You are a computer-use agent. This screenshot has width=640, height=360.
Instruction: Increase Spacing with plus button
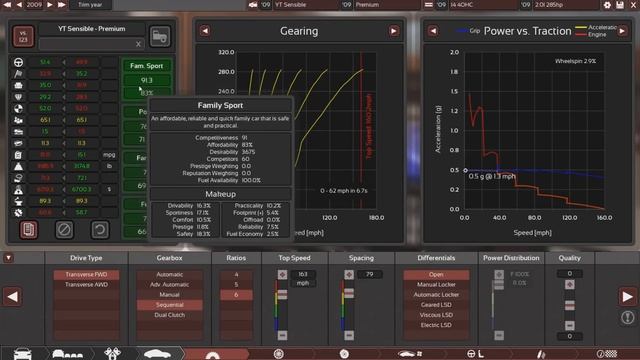[349, 274]
